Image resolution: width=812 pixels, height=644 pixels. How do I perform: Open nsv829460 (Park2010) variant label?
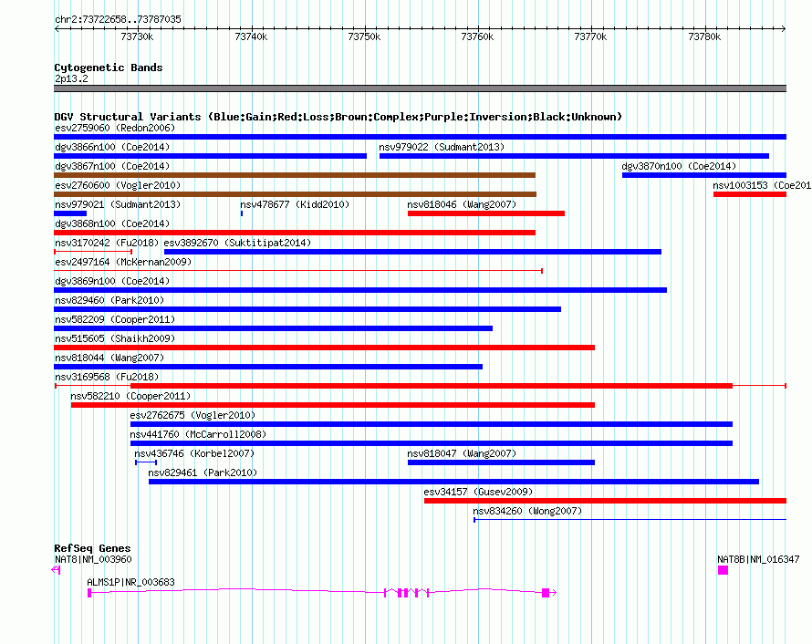point(109,300)
